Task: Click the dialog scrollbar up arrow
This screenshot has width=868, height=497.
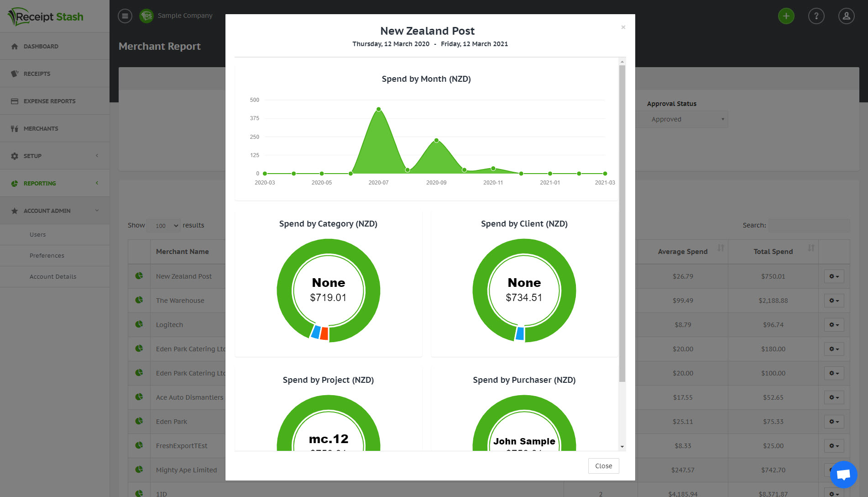Action: point(622,61)
